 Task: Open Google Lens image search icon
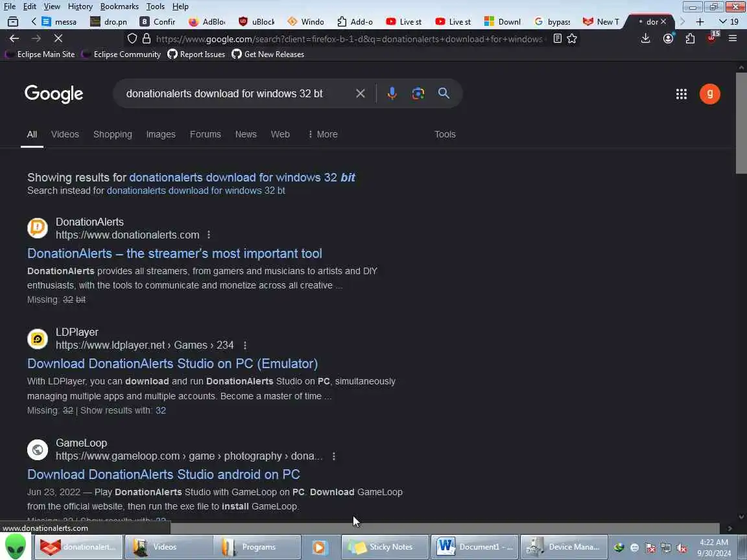(x=418, y=93)
